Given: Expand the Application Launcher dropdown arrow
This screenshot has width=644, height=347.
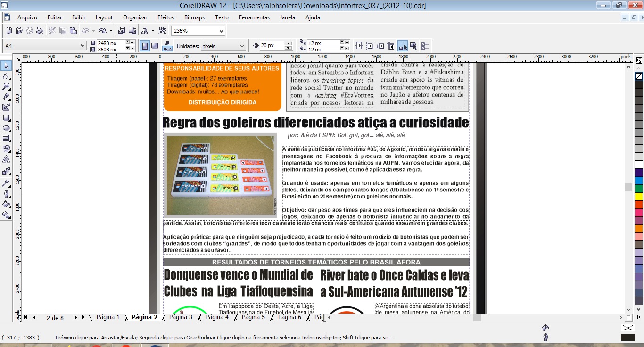Looking at the screenshot, I should point(153,31).
